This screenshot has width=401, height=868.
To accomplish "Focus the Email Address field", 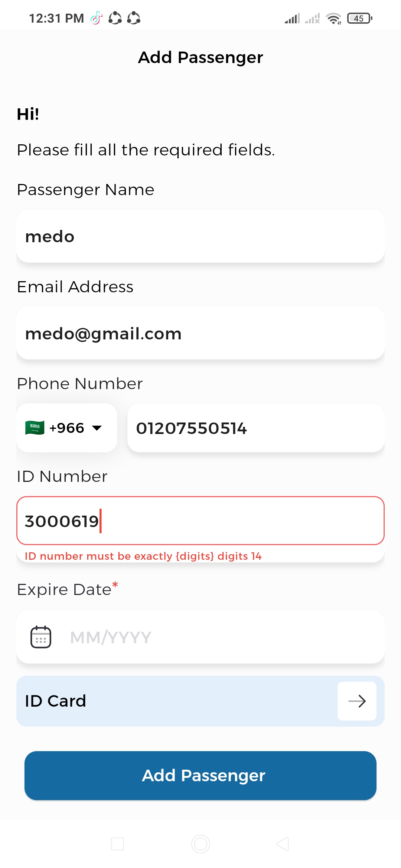I will [x=200, y=333].
